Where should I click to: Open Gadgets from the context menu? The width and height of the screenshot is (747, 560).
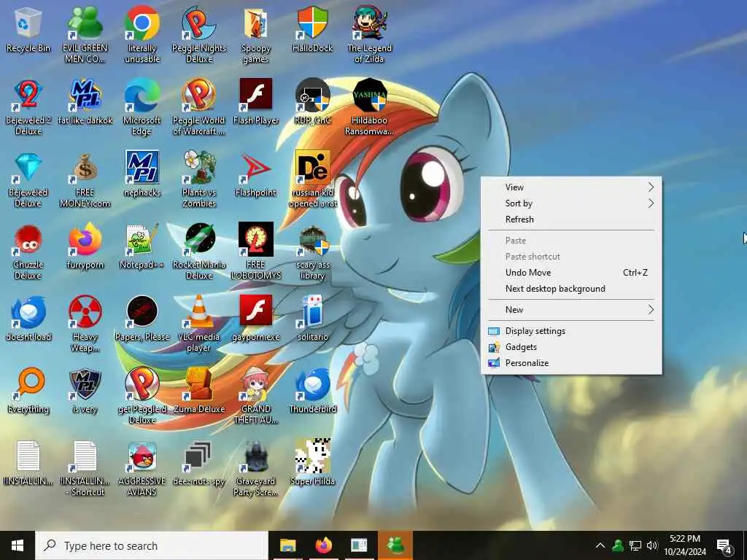[570, 347]
